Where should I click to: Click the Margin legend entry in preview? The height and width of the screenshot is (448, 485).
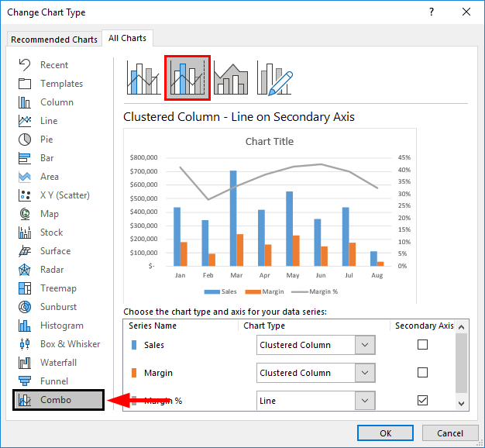[x=264, y=291]
